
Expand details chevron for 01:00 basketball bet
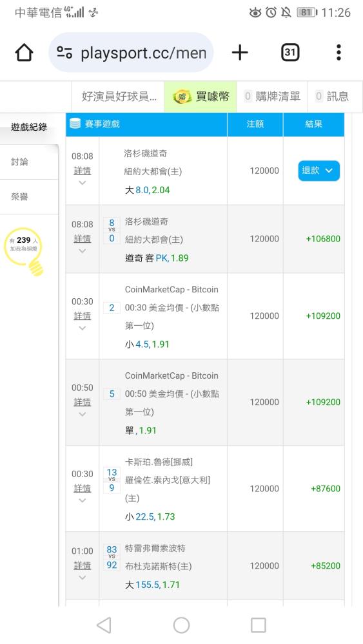point(83,578)
